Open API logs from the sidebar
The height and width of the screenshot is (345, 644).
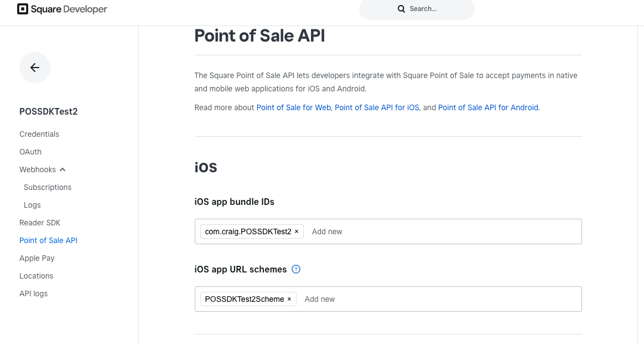pos(33,293)
